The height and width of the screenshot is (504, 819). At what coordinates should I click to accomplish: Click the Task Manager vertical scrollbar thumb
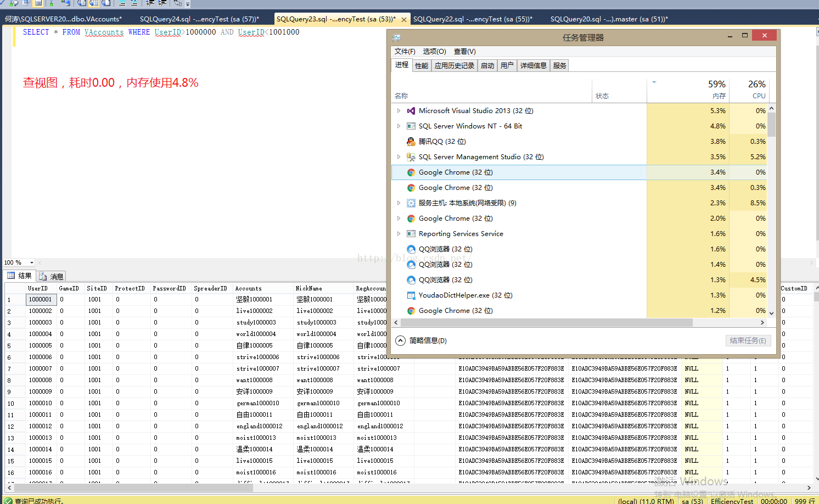click(771, 124)
